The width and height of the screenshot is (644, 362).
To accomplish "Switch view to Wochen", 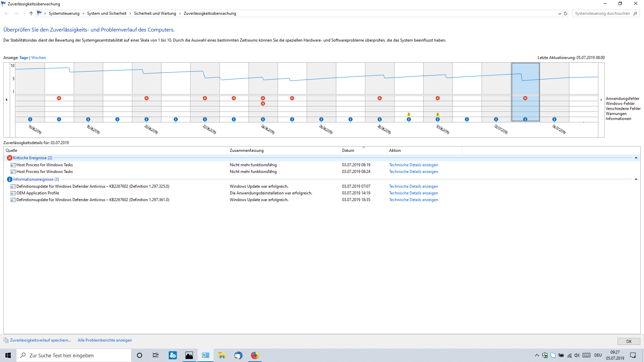I will (x=39, y=58).
